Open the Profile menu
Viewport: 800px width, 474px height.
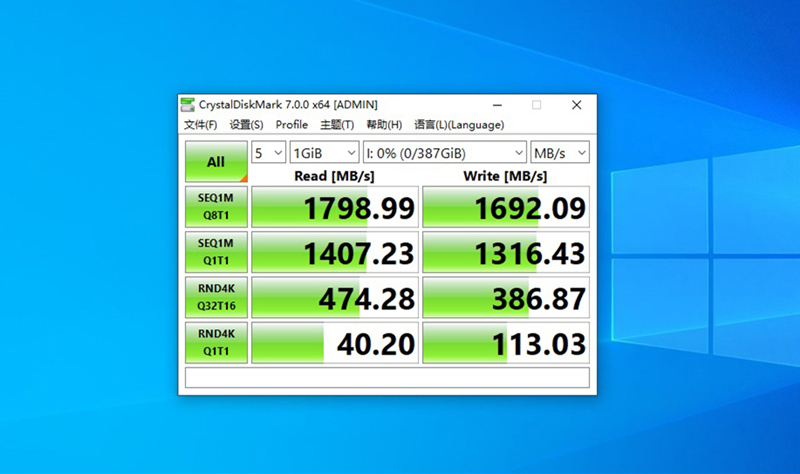(291, 125)
